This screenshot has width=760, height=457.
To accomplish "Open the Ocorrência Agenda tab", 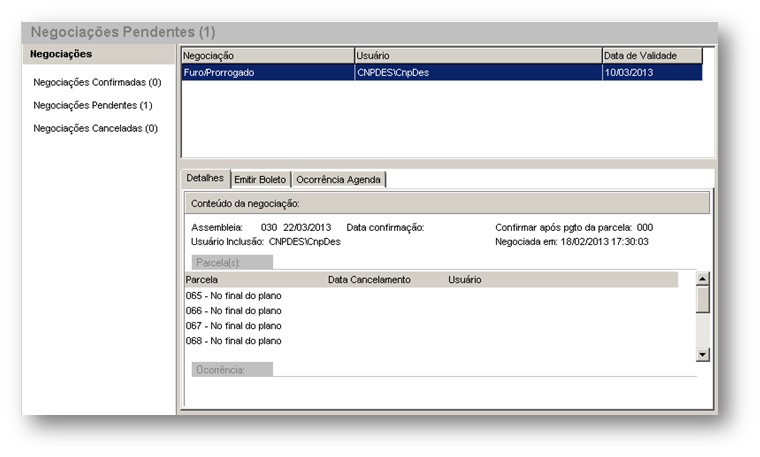I will click(338, 179).
